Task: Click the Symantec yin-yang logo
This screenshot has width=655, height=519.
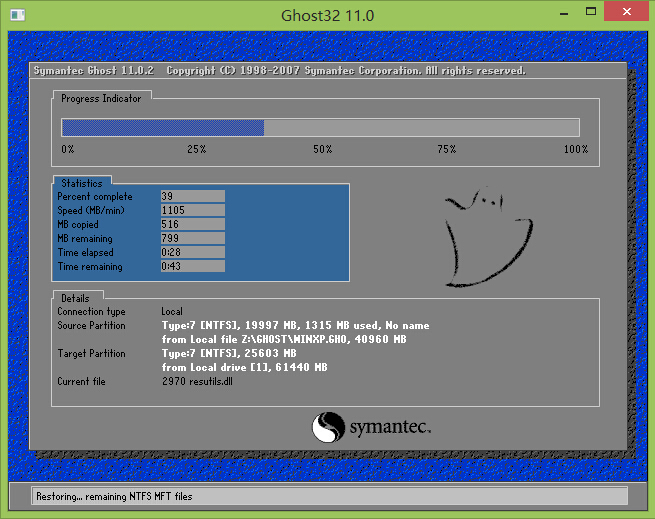Action: (x=328, y=428)
